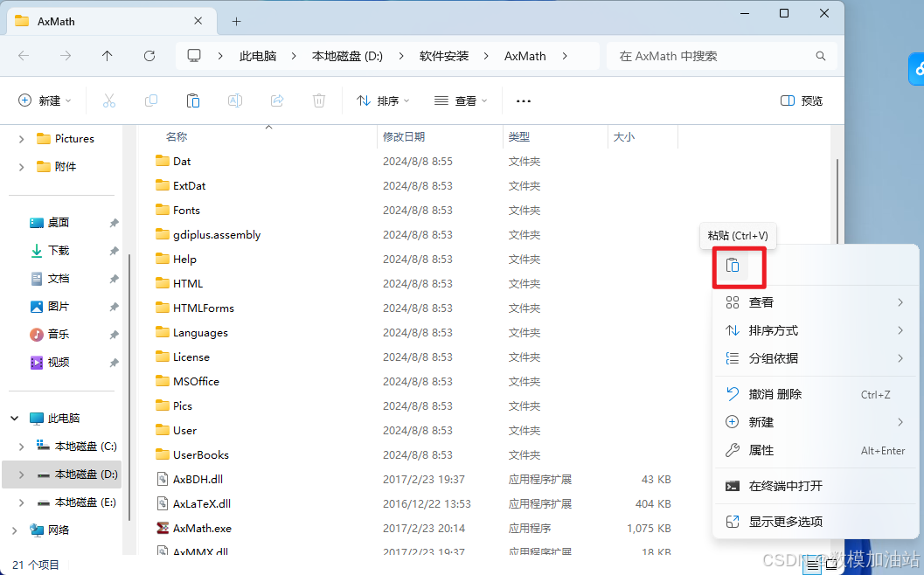The height and width of the screenshot is (575, 924).
Task: Open 查看 submenu in context menu
Action: (816, 302)
